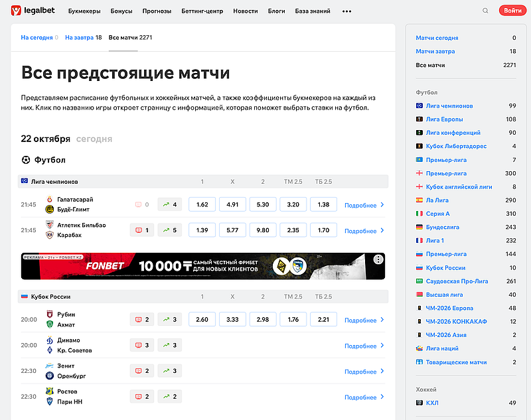
Task: Select the КХЛ hockey icon in sidebar
Action: point(418,403)
